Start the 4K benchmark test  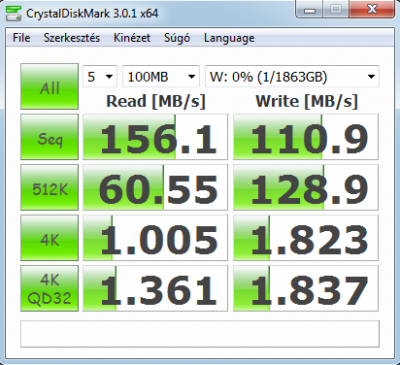point(50,238)
